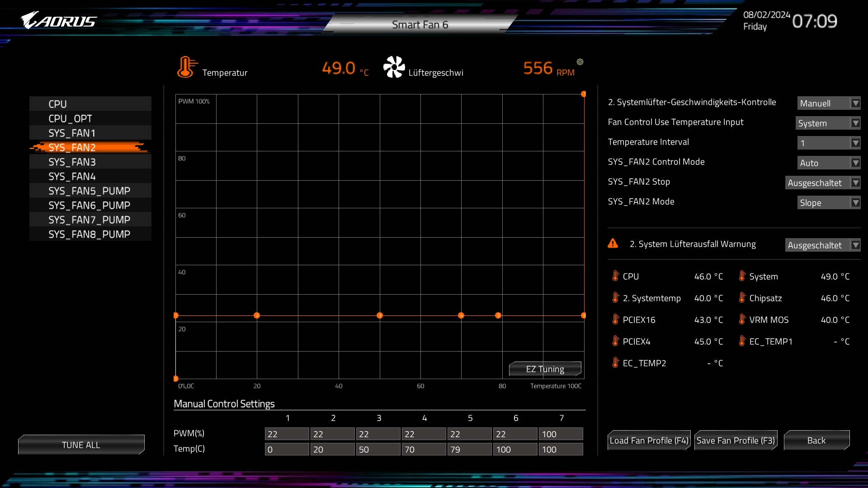Open the Fan Control Use Temperature Input dropdown
This screenshot has height=488, width=868.
click(827, 123)
